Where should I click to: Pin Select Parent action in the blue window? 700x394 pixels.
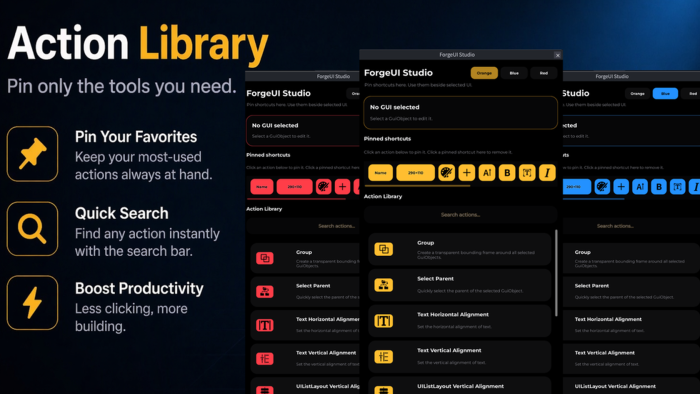point(631,292)
